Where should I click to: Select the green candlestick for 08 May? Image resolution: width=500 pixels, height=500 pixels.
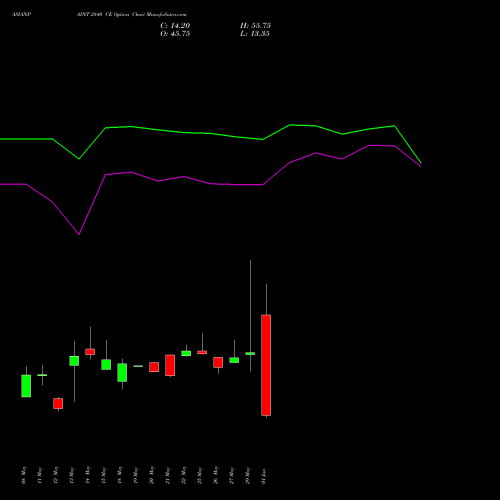26,386
